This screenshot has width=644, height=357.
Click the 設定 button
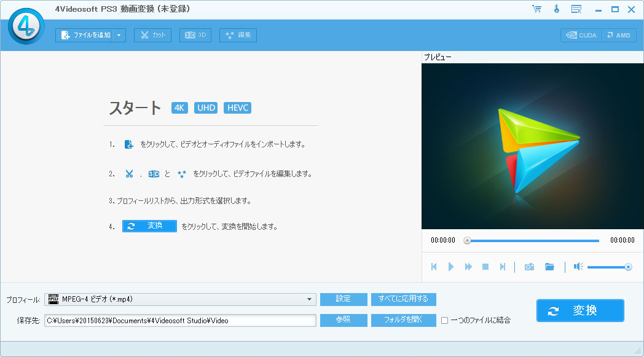click(344, 299)
